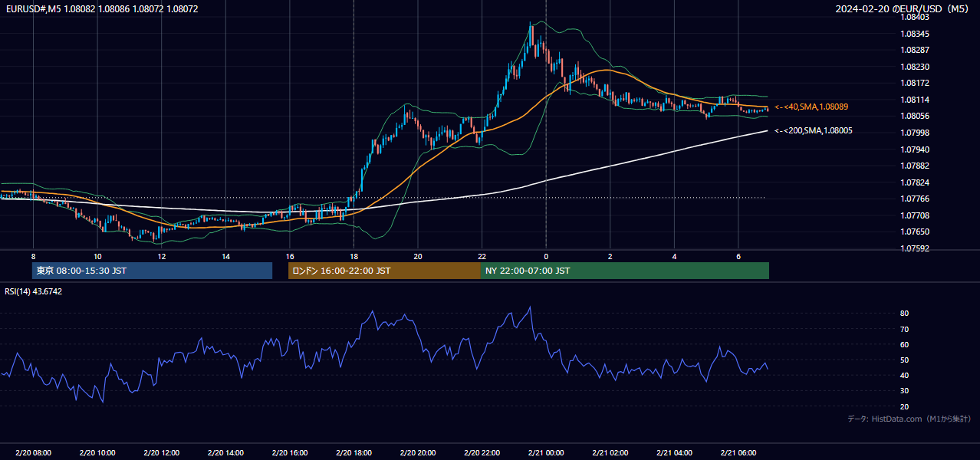Click bottom time label 2/20 14:00
Image resolution: width=980 pixels, height=460 pixels.
click(x=225, y=453)
